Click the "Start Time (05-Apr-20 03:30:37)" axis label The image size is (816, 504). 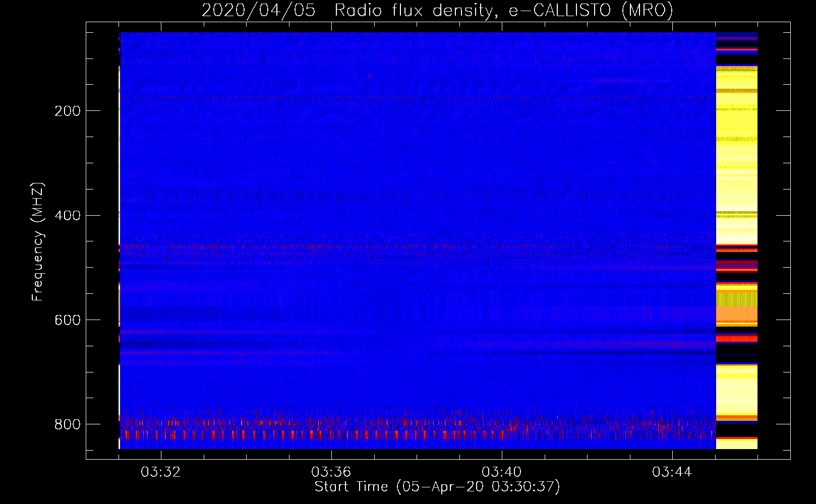437,487
